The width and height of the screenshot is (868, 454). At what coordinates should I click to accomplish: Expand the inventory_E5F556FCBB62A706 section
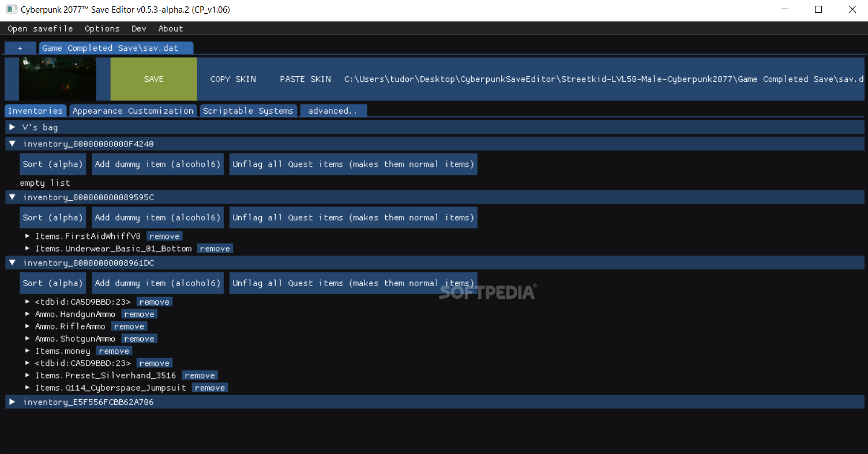tap(434, 402)
